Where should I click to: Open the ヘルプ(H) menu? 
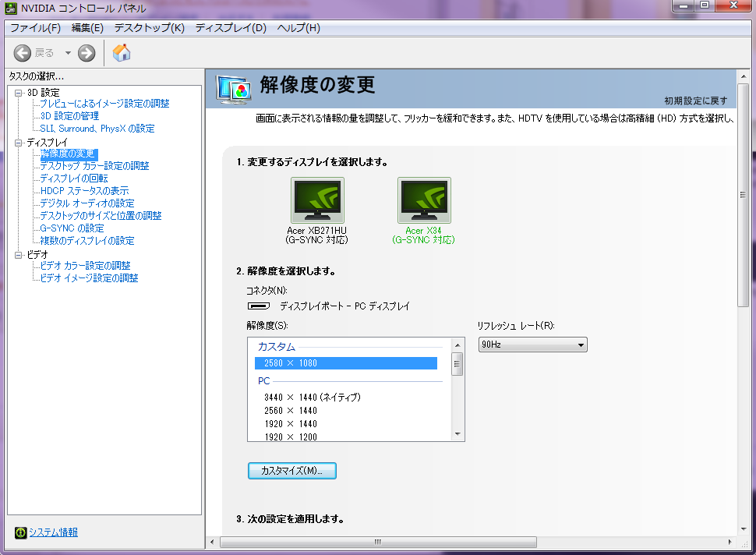pos(299,28)
